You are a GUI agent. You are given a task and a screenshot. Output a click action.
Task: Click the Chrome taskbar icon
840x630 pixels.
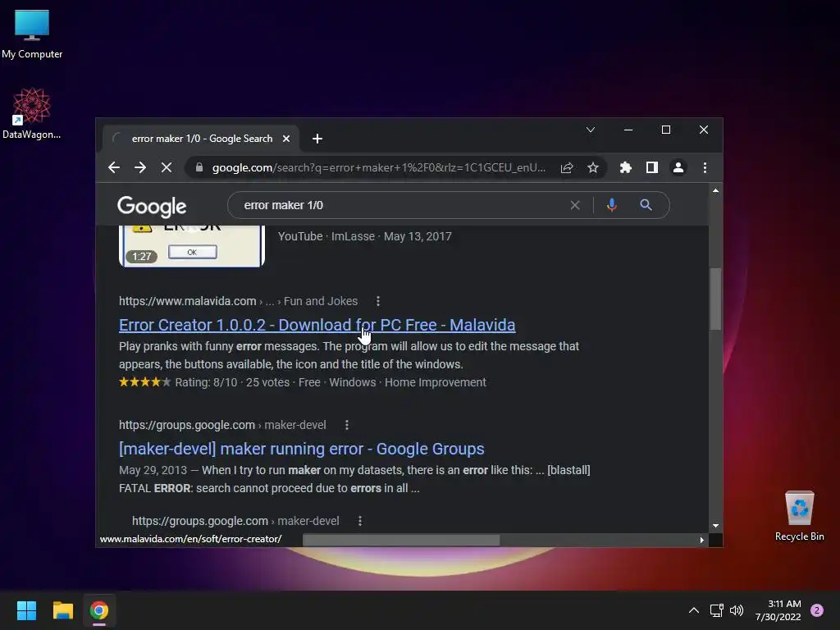[x=99, y=610]
